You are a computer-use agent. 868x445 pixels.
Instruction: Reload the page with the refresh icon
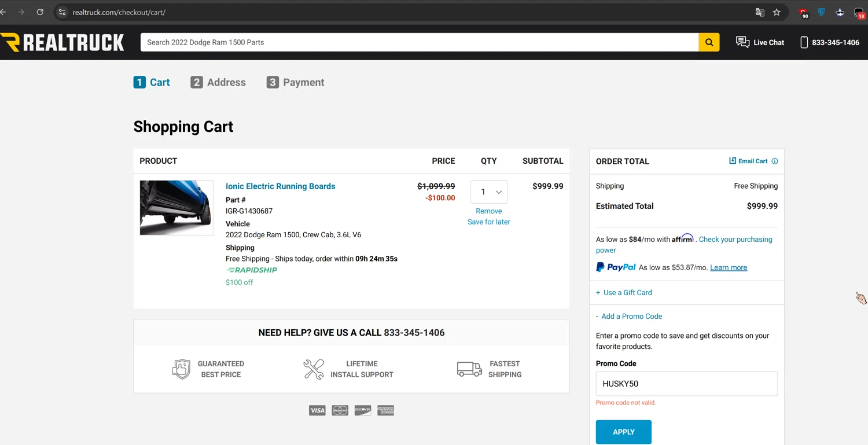(40, 12)
